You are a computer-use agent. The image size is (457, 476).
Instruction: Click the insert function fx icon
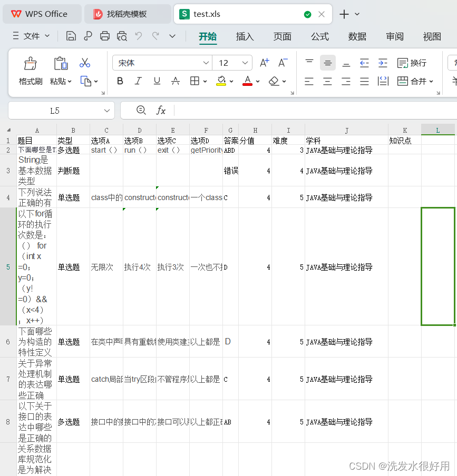pyautogui.click(x=161, y=110)
